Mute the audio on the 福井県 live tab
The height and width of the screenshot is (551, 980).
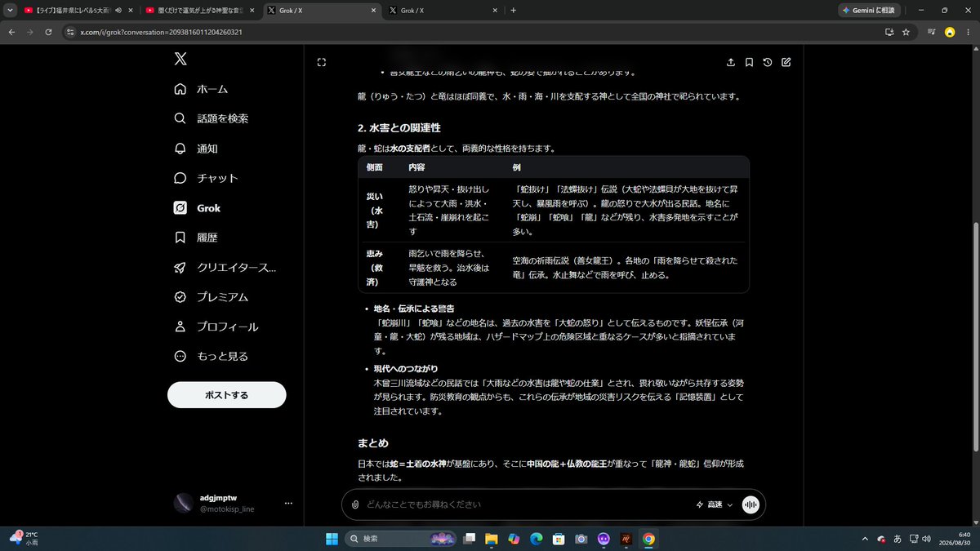[118, 11]
